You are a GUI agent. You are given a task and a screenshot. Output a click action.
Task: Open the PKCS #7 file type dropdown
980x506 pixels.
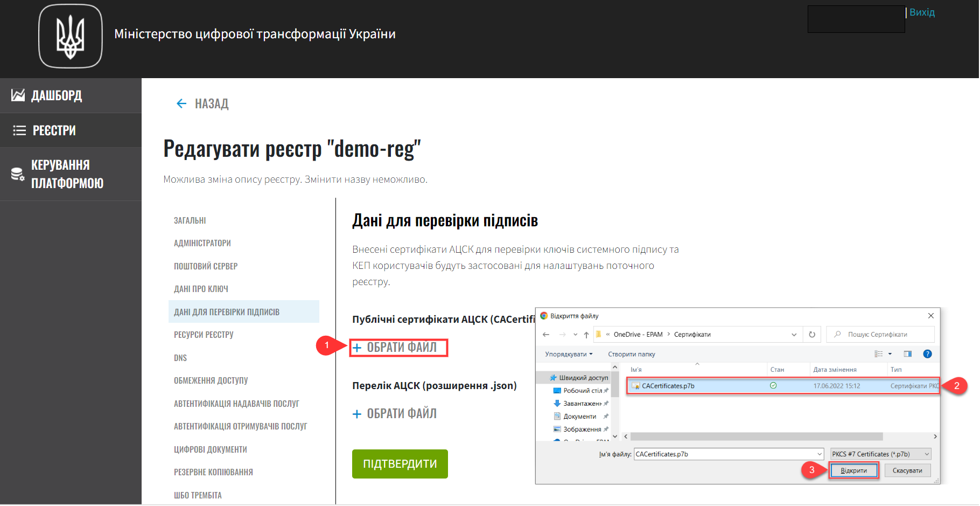click(881, 454)
